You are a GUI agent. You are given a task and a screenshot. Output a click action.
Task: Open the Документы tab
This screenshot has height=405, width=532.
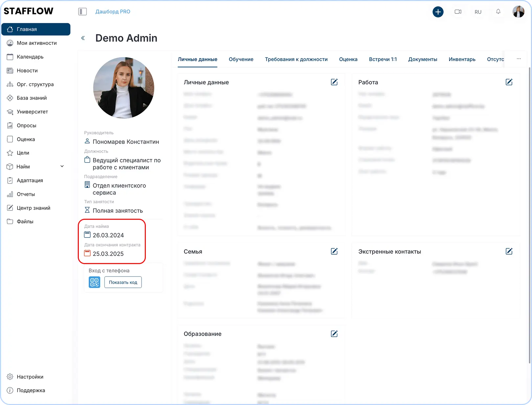[x=423, y=59]
